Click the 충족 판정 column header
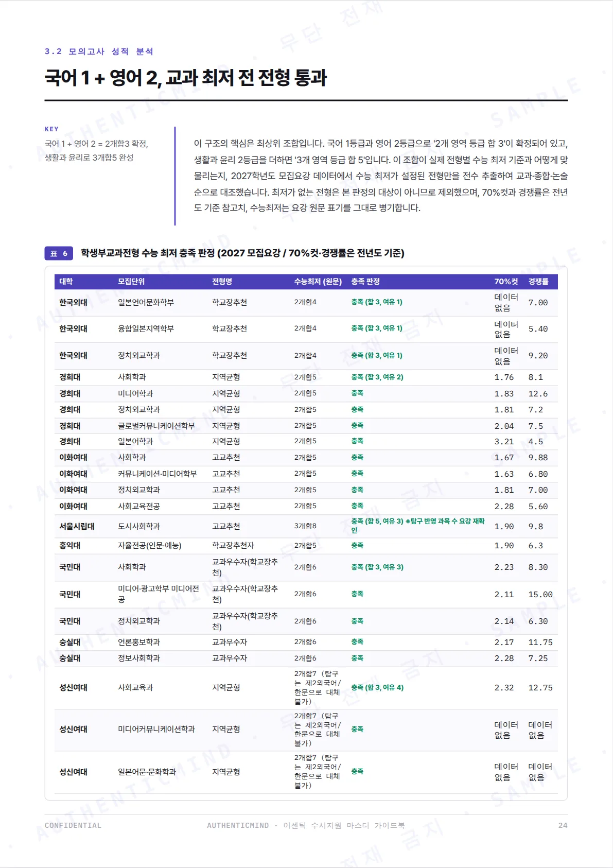 tap(365, 282)
